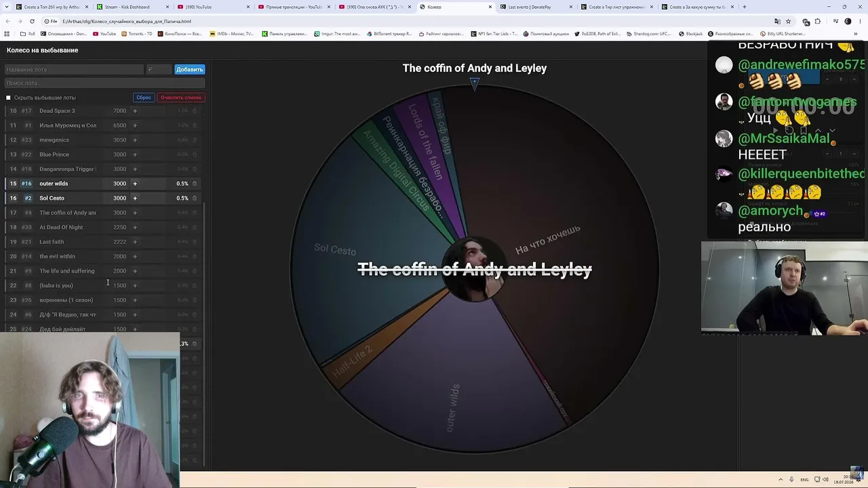
Task: Click plus on At Dead Of Night row
Action: point(134,228)
